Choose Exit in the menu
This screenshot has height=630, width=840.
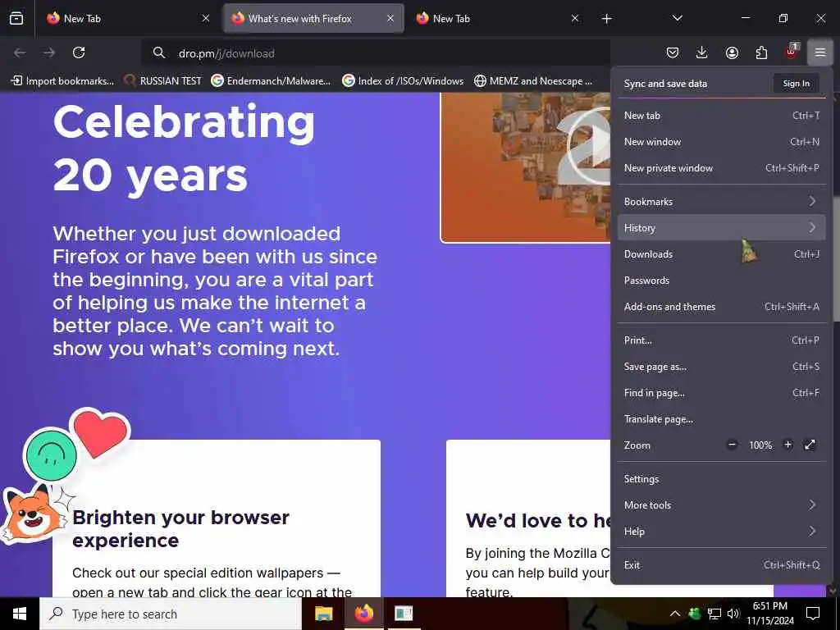(722, 565)
